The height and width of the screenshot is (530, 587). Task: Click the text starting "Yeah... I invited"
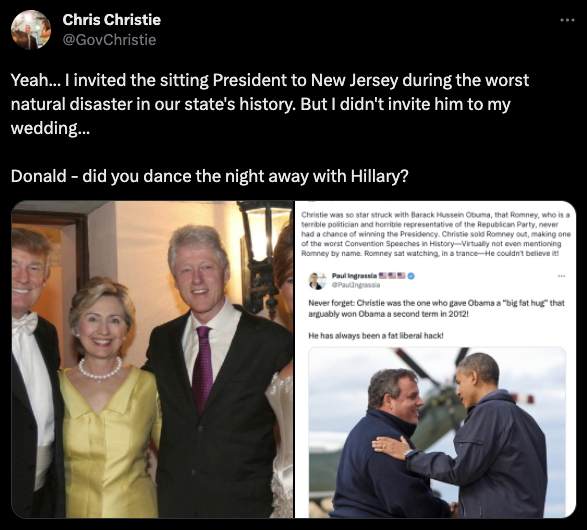(270, 104)
